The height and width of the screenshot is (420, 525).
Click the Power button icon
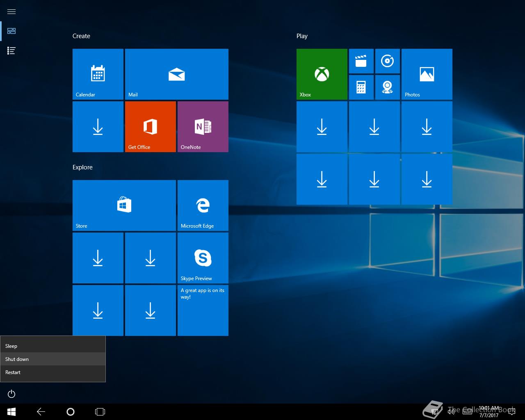point(11,394)
